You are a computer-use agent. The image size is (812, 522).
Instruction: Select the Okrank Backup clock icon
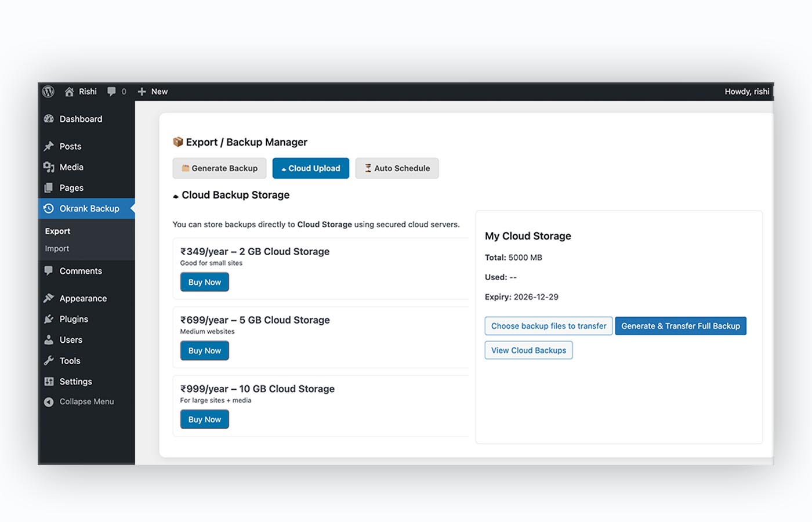[49, 208]
